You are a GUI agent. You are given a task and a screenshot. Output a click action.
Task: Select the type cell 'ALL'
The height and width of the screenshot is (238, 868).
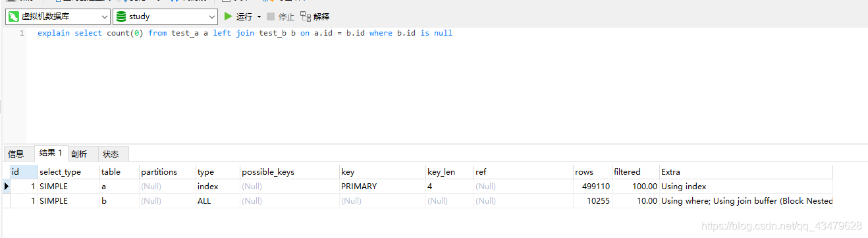(217, 200)
